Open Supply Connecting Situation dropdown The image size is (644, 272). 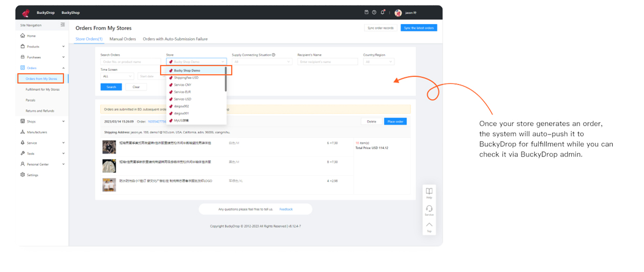(262, 61)
